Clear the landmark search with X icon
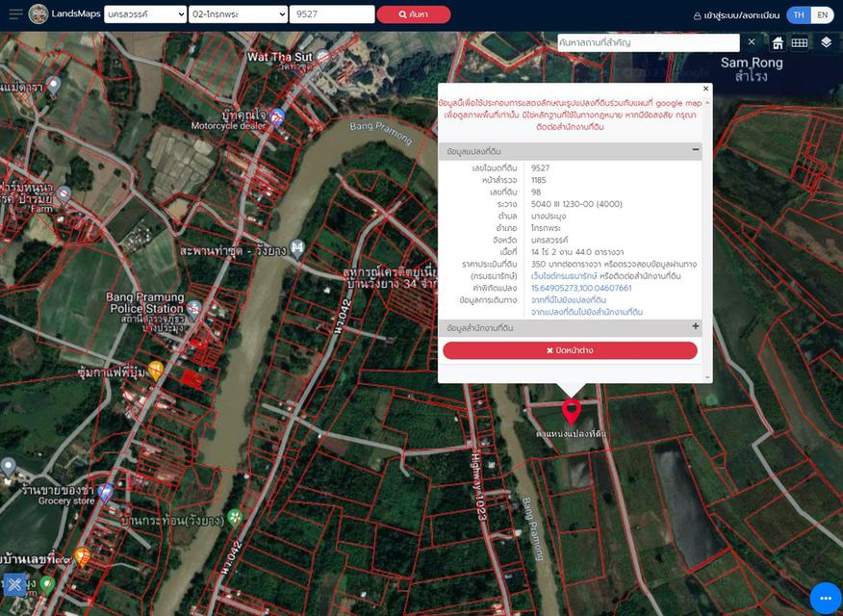The image size is (843, 616). (x=752, y=42)
